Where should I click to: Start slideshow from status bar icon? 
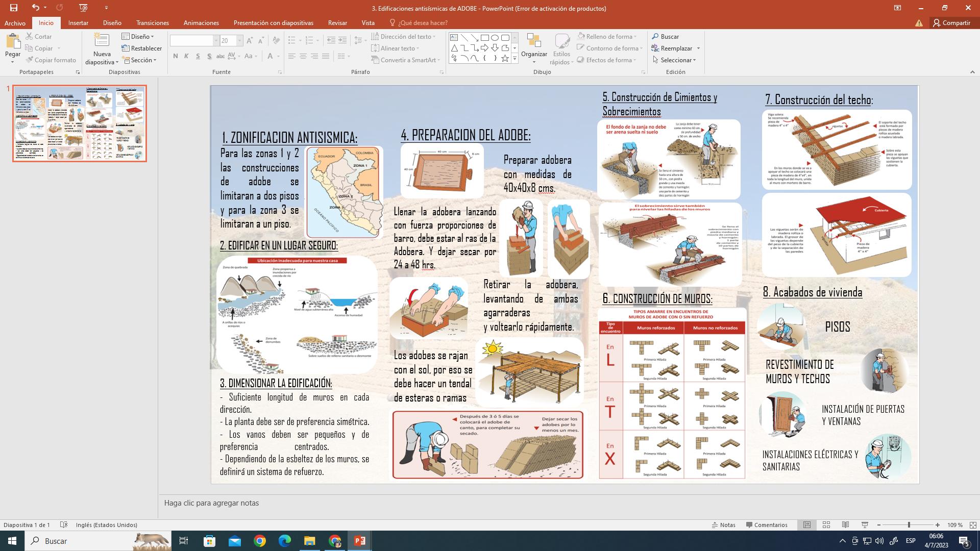(865, 525)
